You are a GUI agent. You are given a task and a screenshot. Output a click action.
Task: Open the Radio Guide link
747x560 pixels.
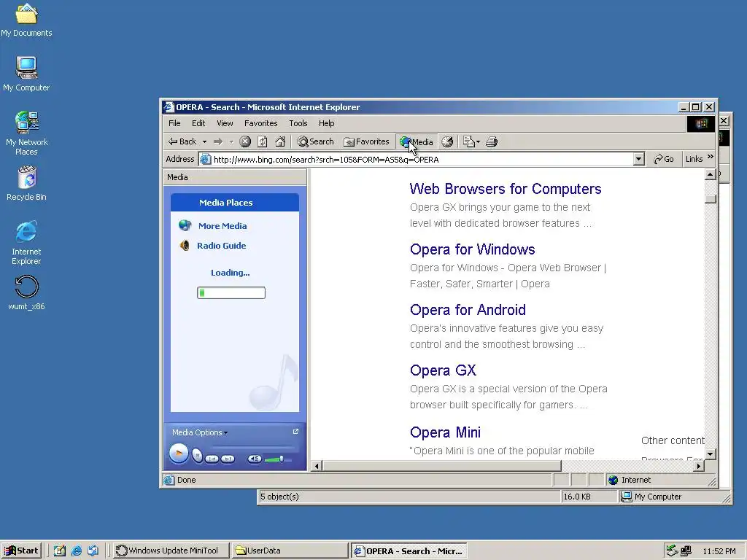click(222, 246)
